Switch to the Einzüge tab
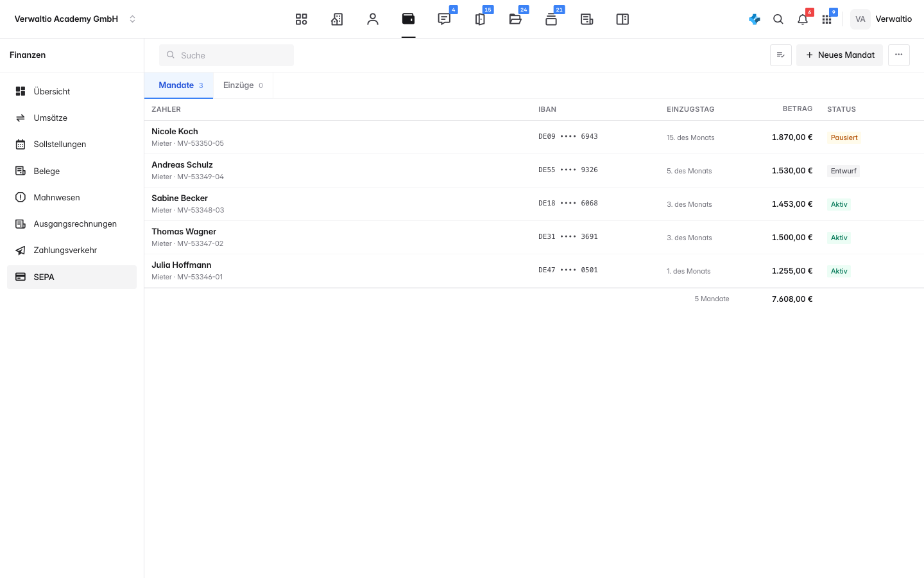924x578 pixels. (243, 85)
